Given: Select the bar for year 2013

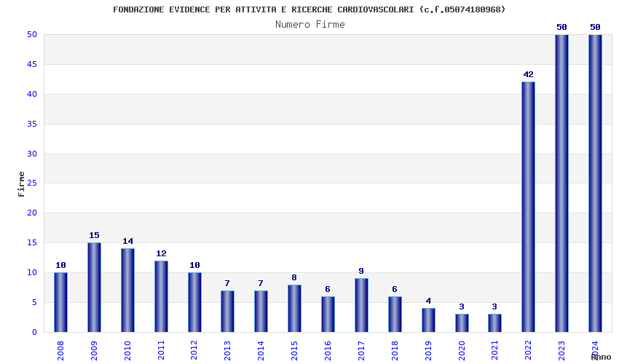Looking at the screenshot, I should [227, 311].
